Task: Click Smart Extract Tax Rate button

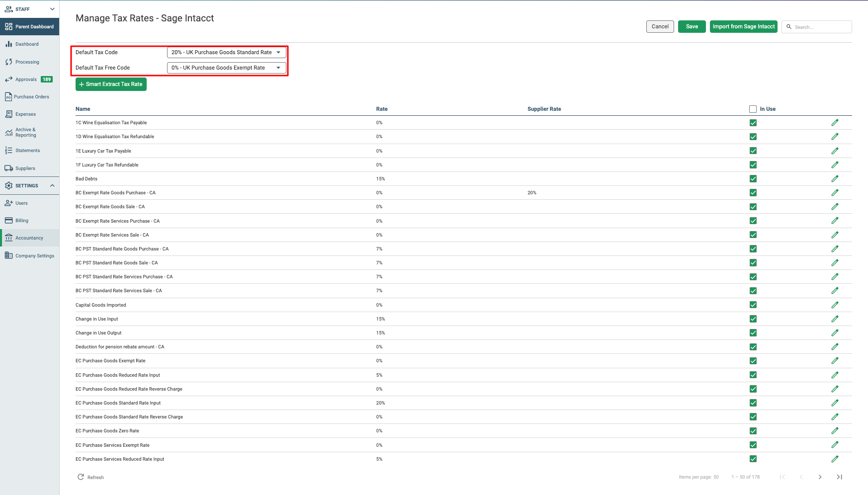Action: (111, 84)
